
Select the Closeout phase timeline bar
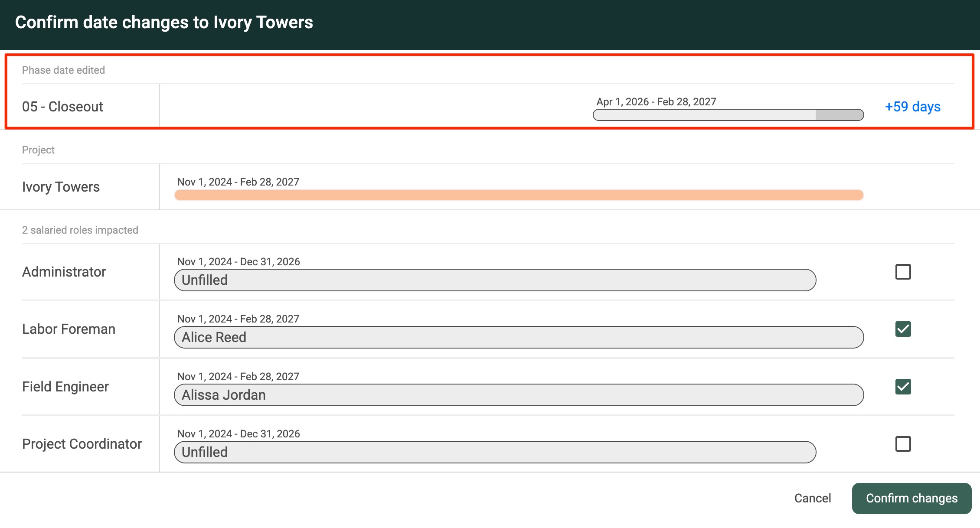(728, 115)
